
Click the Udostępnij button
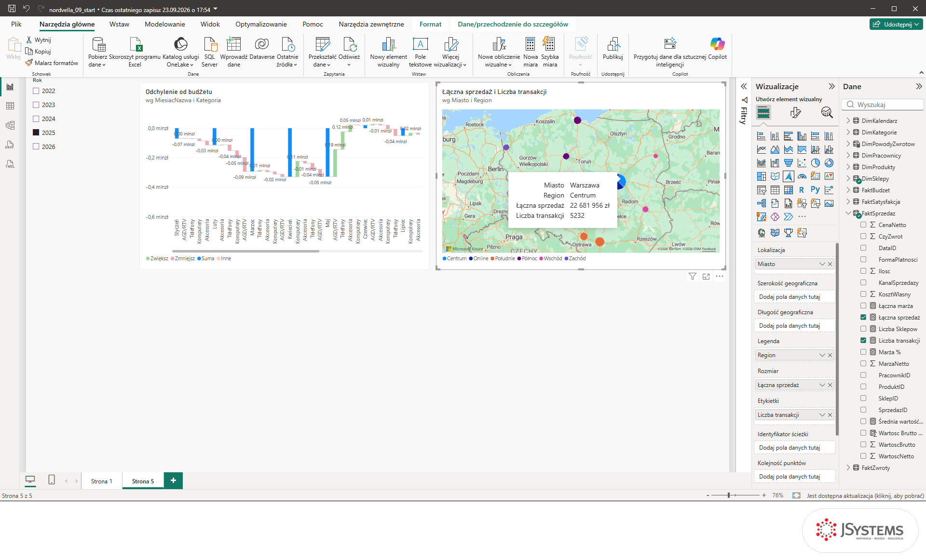[x=897, y=24]
